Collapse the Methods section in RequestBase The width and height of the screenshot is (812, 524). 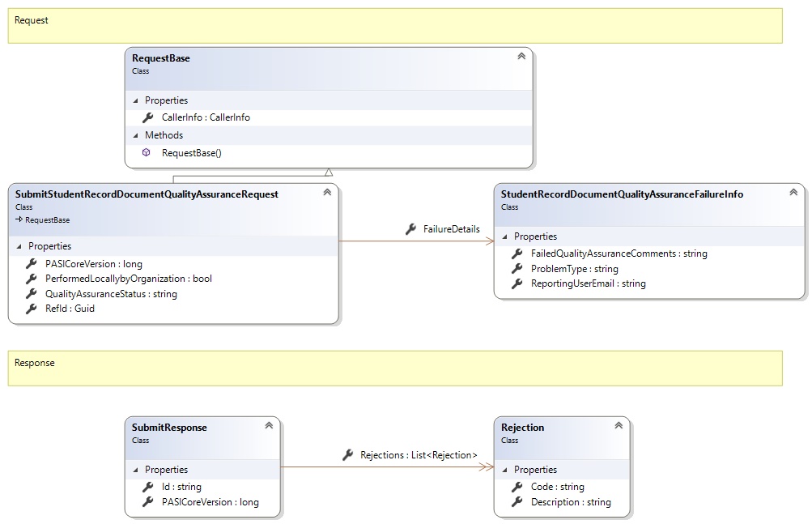tap(135, 135)
